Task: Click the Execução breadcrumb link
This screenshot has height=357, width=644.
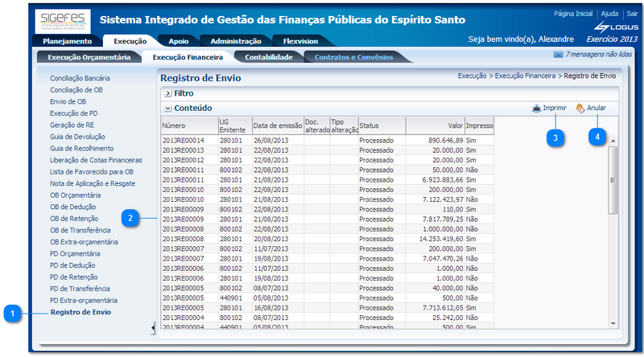Action: point(472,76)
